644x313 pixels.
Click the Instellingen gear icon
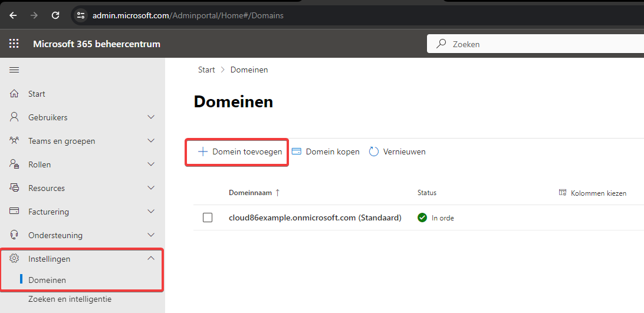14,258
